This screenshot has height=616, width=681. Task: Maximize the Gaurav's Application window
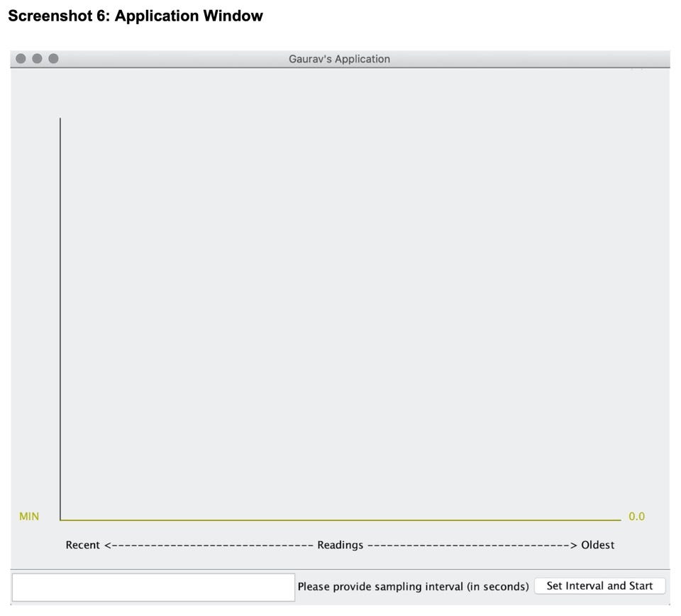(53, 58)
